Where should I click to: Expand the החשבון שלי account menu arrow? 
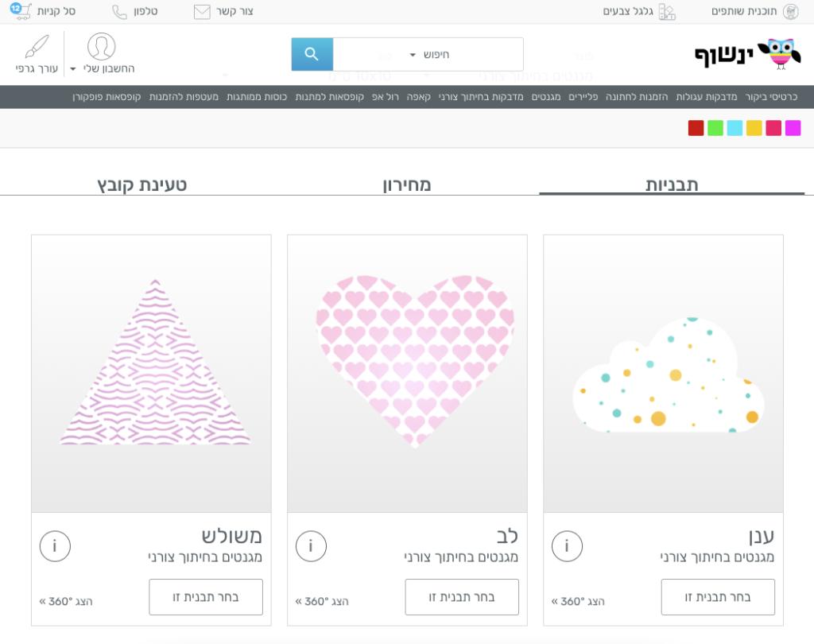point(73,69)
